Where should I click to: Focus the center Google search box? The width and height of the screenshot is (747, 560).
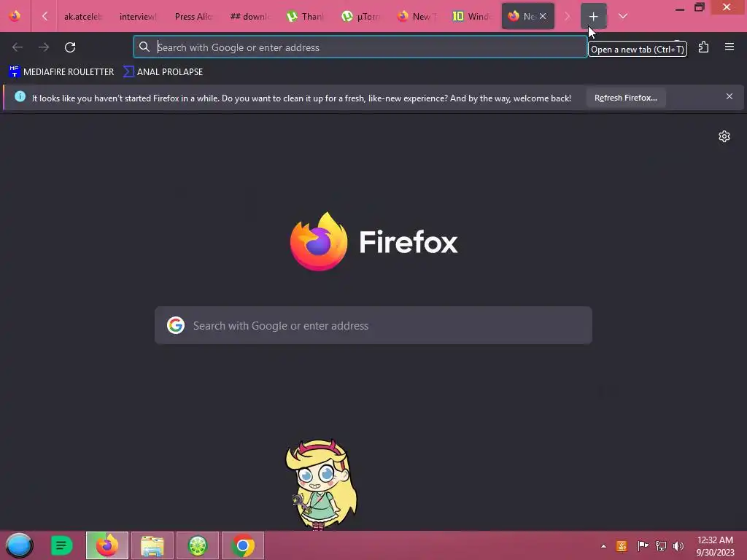tap(373, 326)
